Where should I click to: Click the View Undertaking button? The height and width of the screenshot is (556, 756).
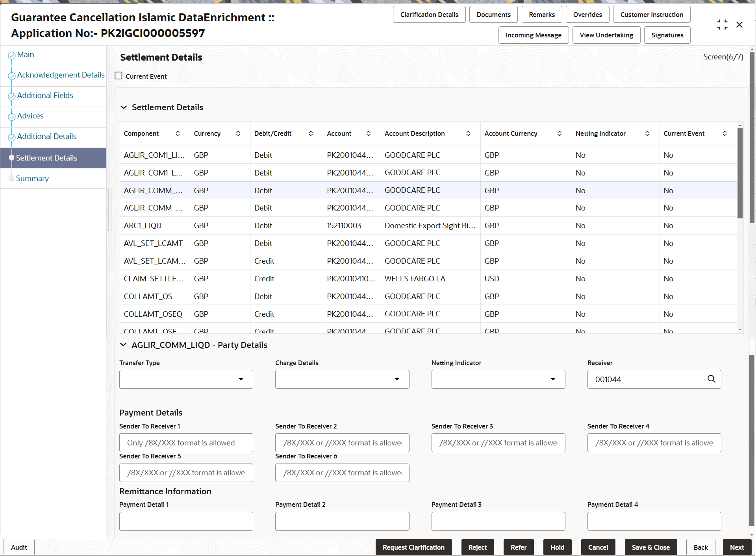[606, 35]
